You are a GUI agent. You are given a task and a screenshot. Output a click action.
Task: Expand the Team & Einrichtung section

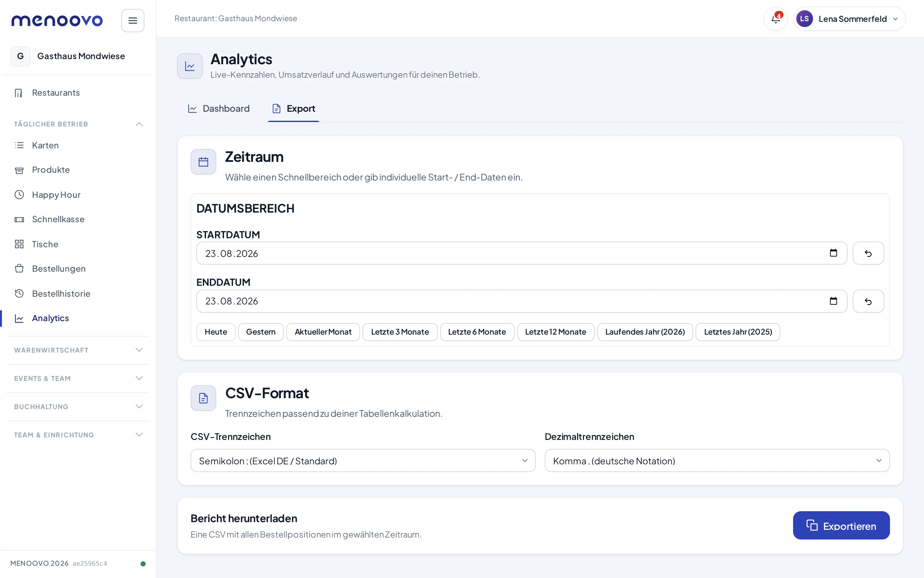click(x=78, y=435)
